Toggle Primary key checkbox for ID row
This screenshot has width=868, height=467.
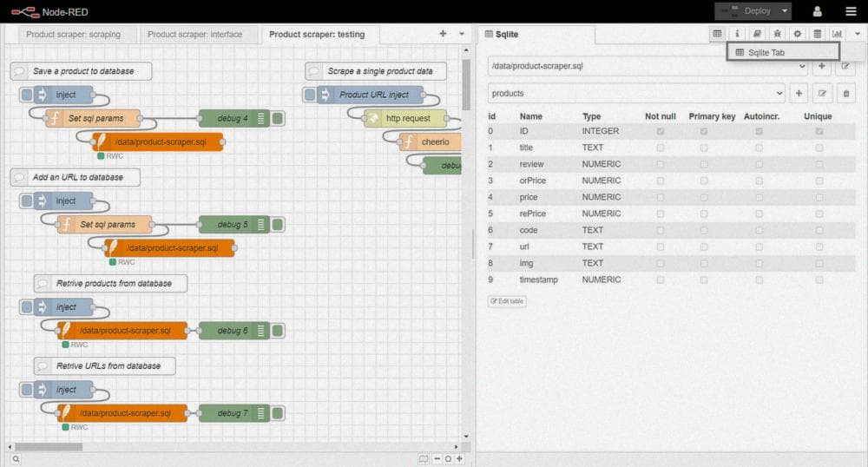(704, 132)
